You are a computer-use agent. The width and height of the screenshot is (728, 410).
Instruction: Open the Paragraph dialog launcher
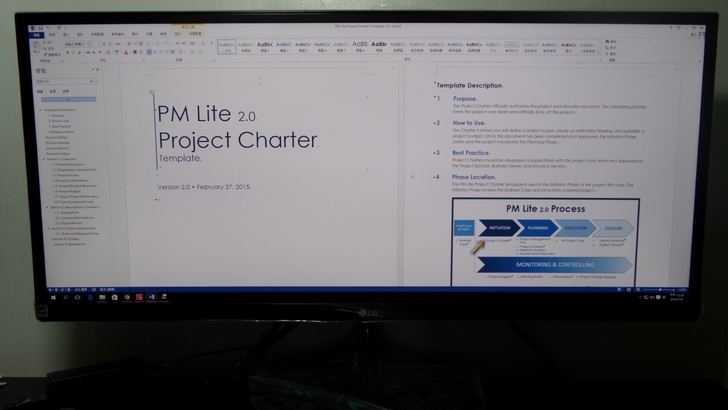(214, 60)
